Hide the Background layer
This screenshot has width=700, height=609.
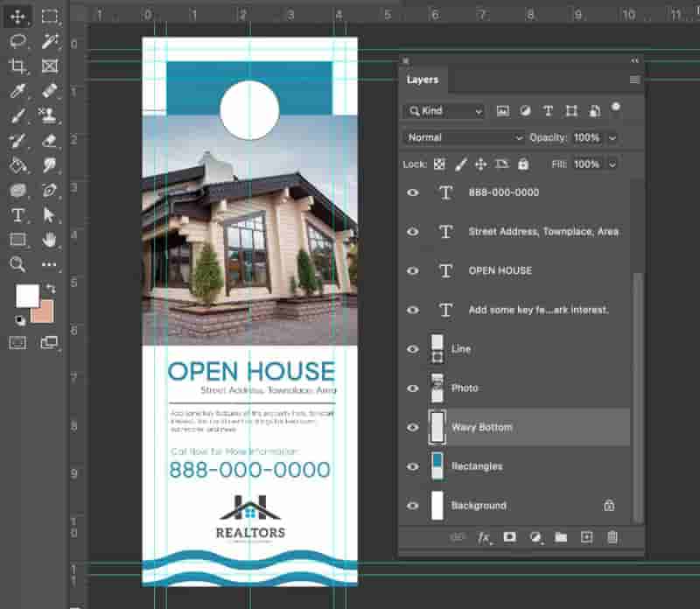tap(413, 506)
